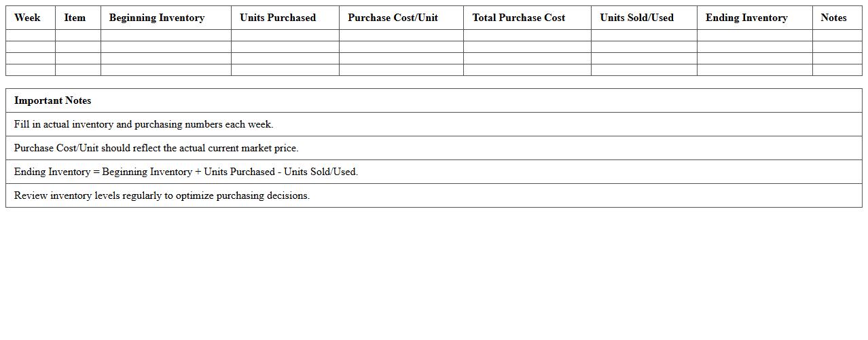Select the first empty cell under Item

click(78, 35)
